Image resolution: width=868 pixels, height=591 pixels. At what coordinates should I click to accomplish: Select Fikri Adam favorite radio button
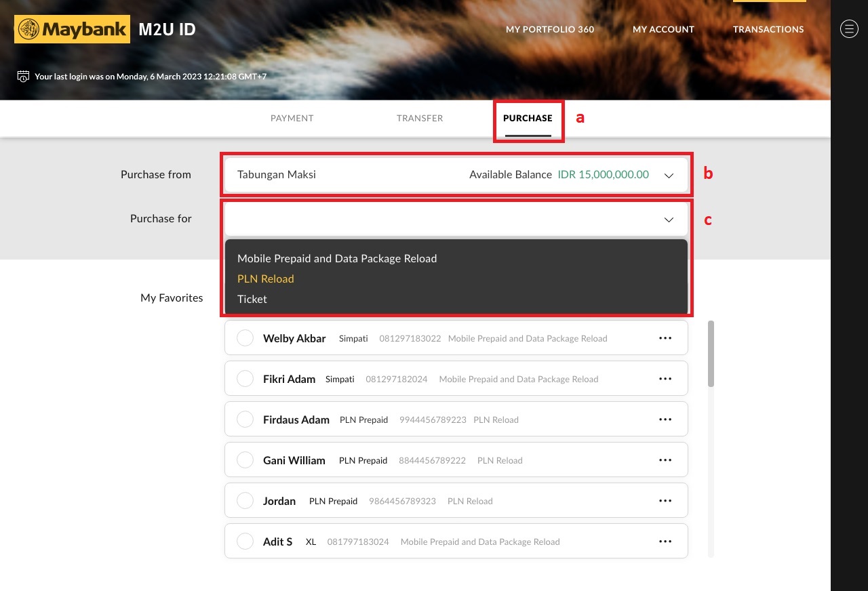click(245, 379)
